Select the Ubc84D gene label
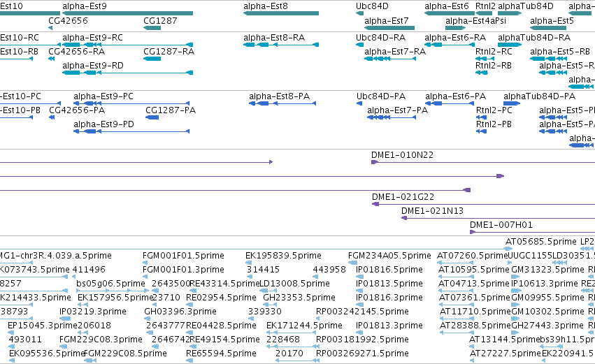The height and width of the screenshot is (364, 595). point(372,6)
